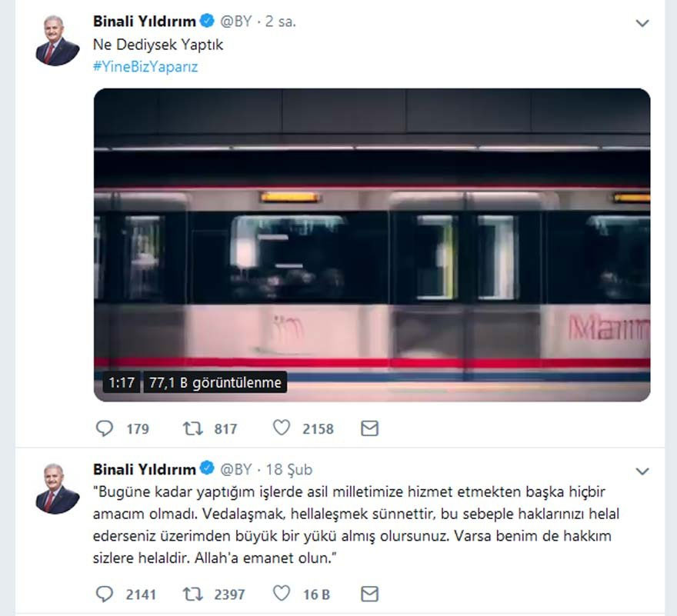Viewport: 677px width, 616px height.
Task: Click the verified badge on first tweet
Action: point(207,20)
